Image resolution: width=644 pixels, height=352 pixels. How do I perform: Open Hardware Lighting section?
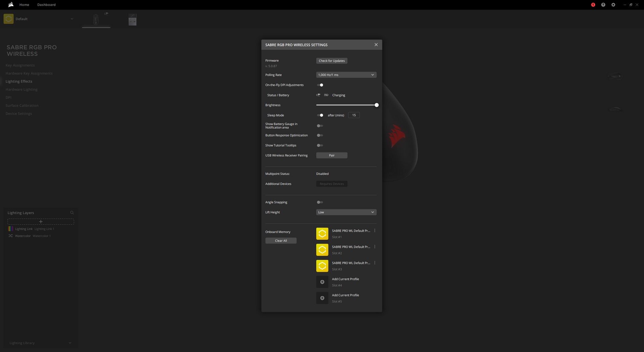pos(21,89)
